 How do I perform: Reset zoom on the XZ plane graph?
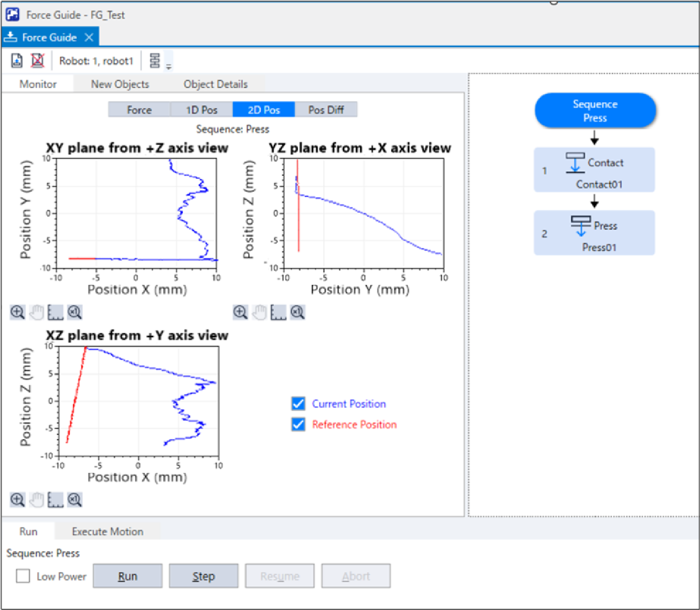tap(75, 500)
